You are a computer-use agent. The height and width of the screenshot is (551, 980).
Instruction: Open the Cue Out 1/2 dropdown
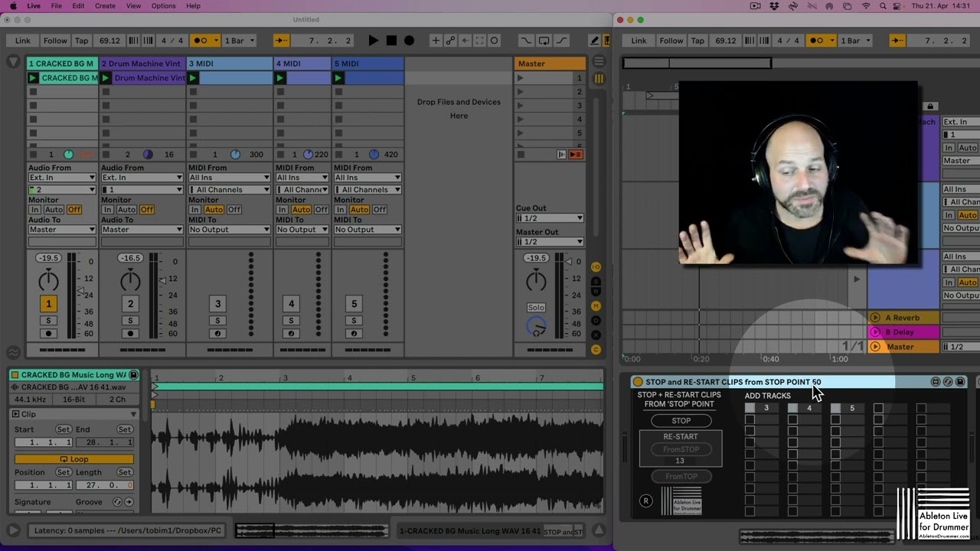click(550, 218)
